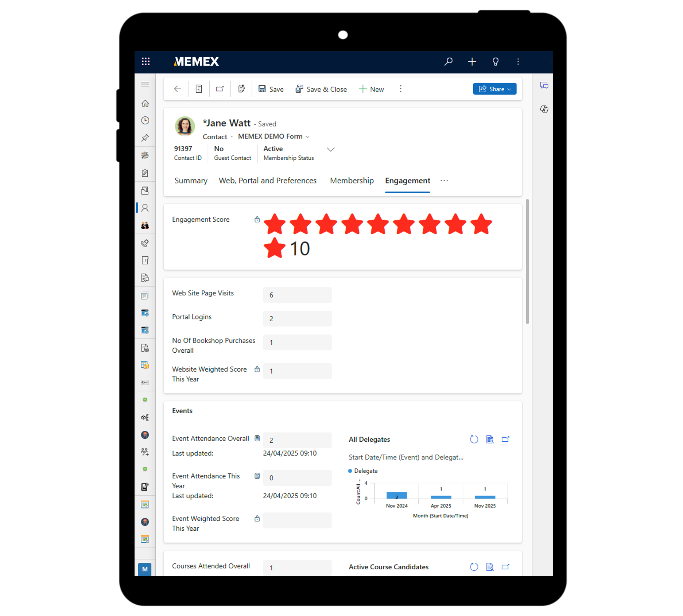
Task: Open the chat panel icon on right
Action: click(x=544, y=85)
